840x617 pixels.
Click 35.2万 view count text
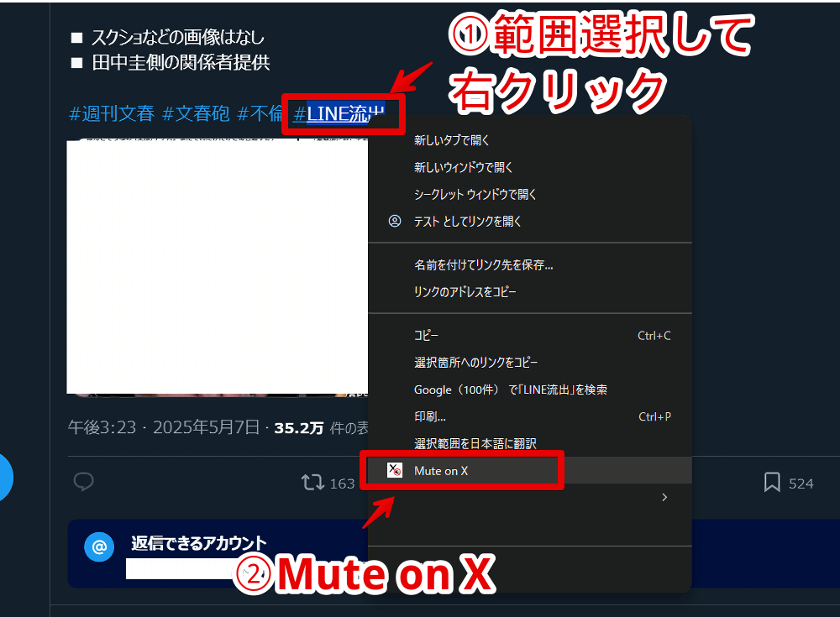click(299, 428)
